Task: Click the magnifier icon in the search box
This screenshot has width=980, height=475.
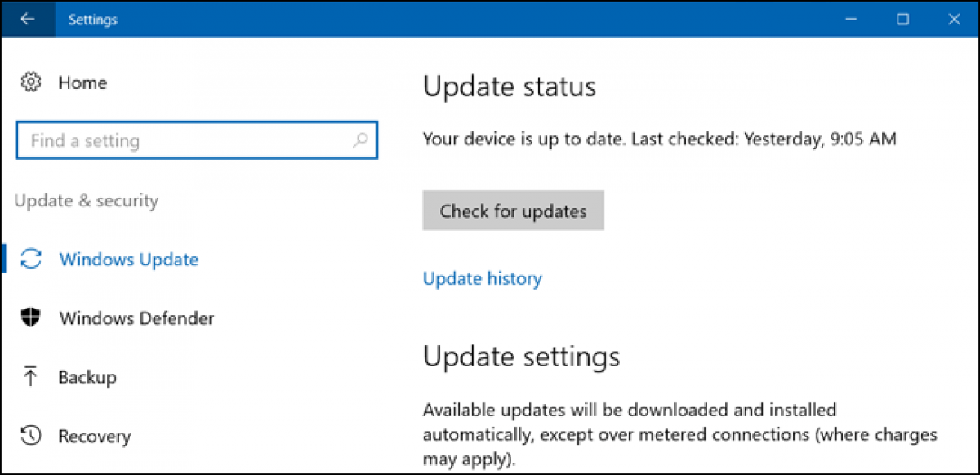Action: (x=359, y=140)
